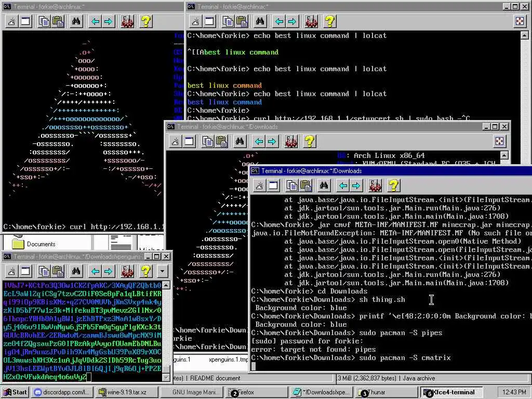Click New Window icon in the active Downloads terminal
The image size is (532, 399).
[273, 185]
